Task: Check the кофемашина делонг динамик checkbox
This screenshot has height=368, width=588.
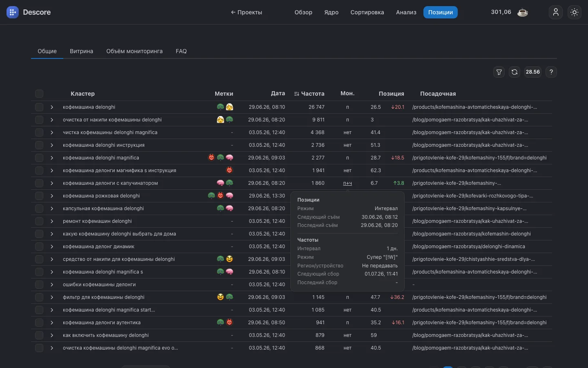Action: (39, 247)
